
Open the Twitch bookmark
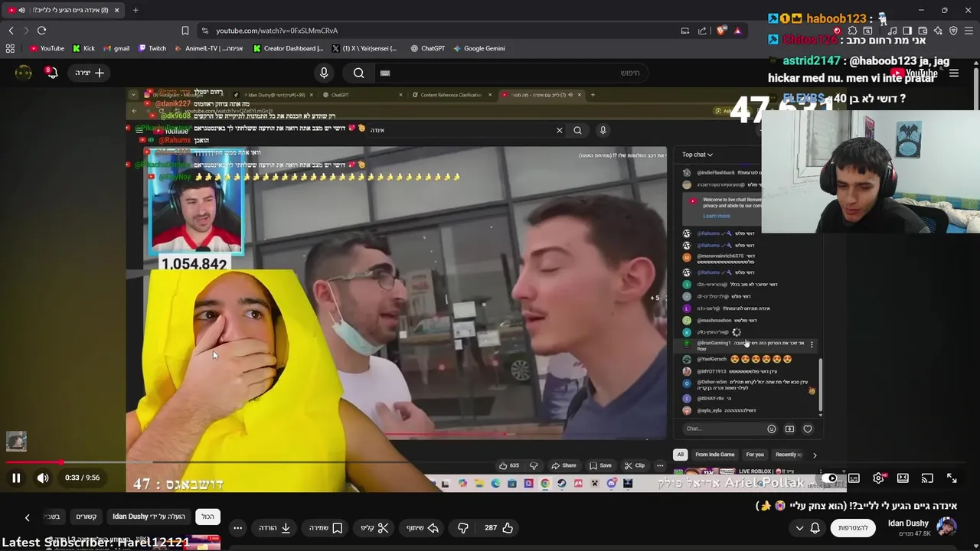click(x=152, y=48)
